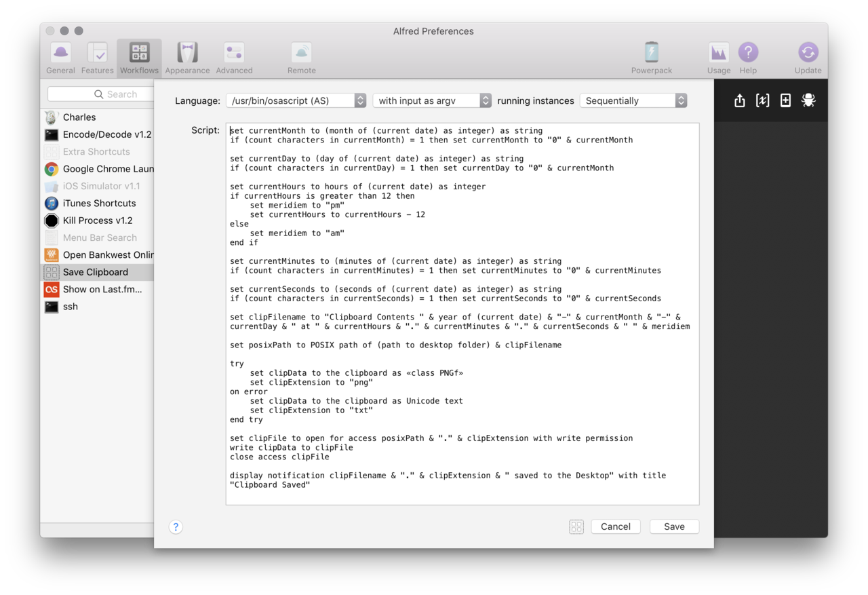Change running instances Sequentially dropdown
868x595 pixels.
tap(633, 100)
